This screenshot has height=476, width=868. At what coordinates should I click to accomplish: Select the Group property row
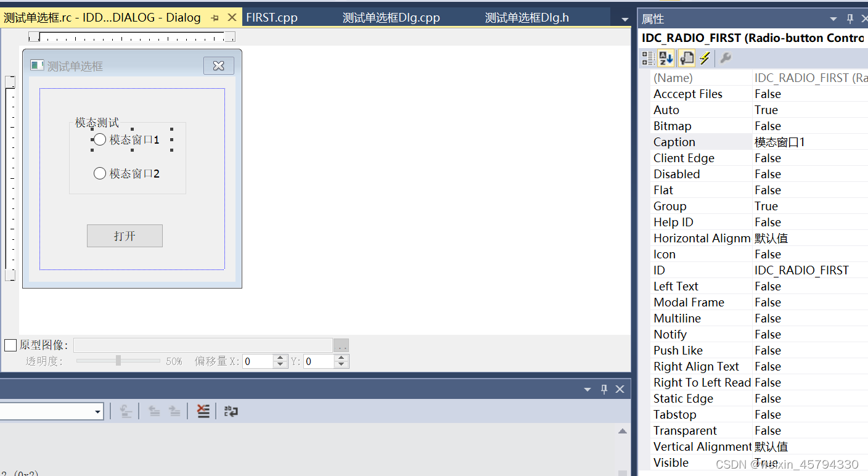[759, 206]
